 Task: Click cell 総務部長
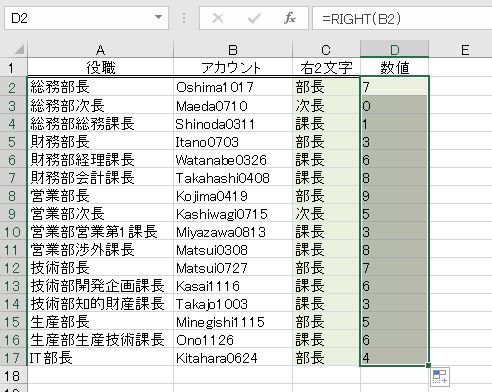[100, 87]
